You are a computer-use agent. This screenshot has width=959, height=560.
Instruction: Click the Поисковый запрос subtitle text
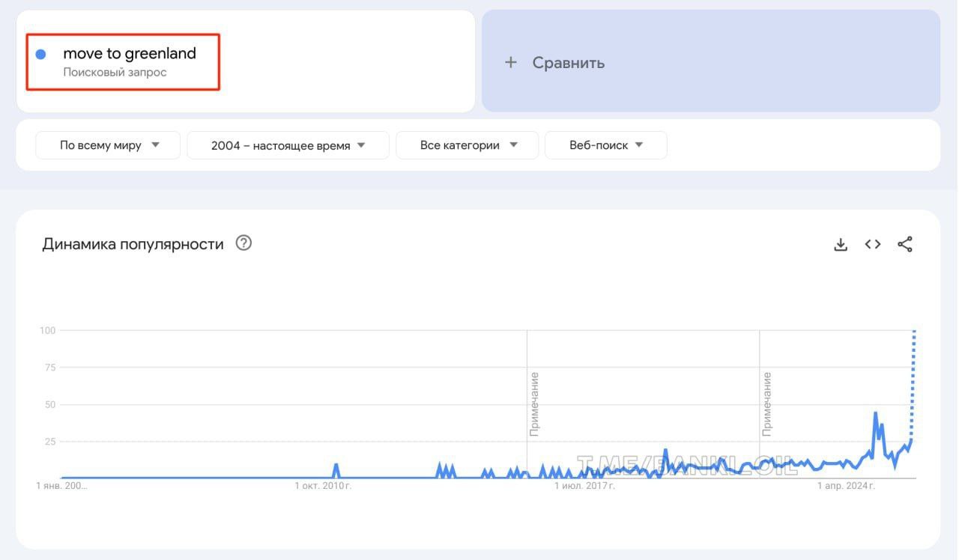tap(115, 73)
